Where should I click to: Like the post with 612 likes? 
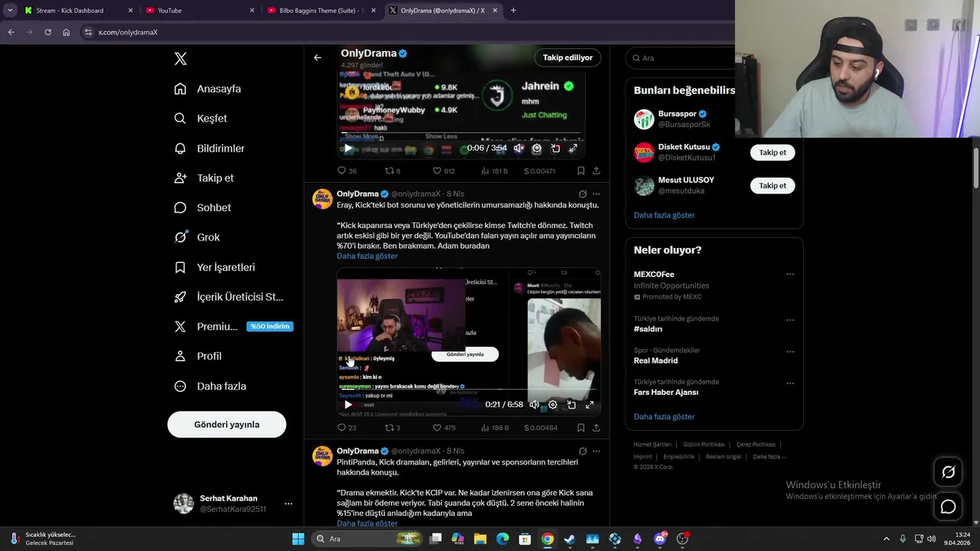[443, 171]
